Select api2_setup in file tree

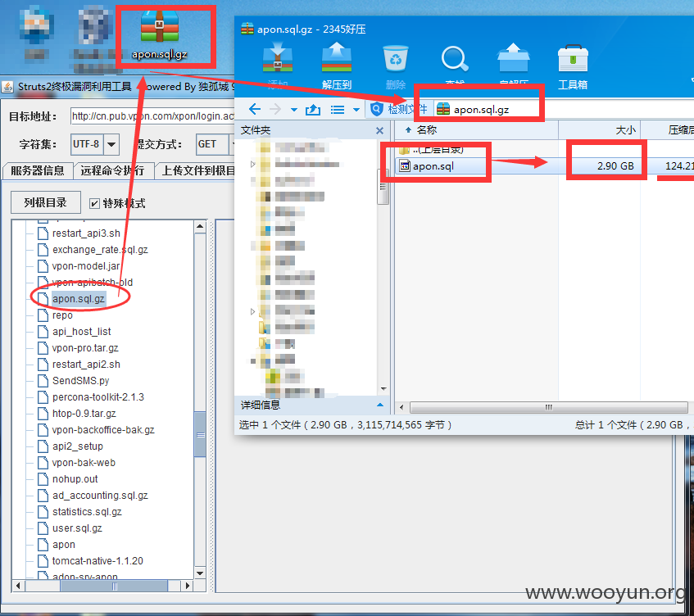point(78,446)
